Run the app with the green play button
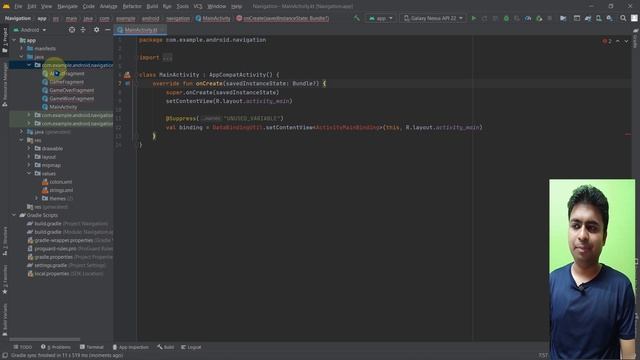The width and height of the screenshot is (640, 360). (473, 18)
